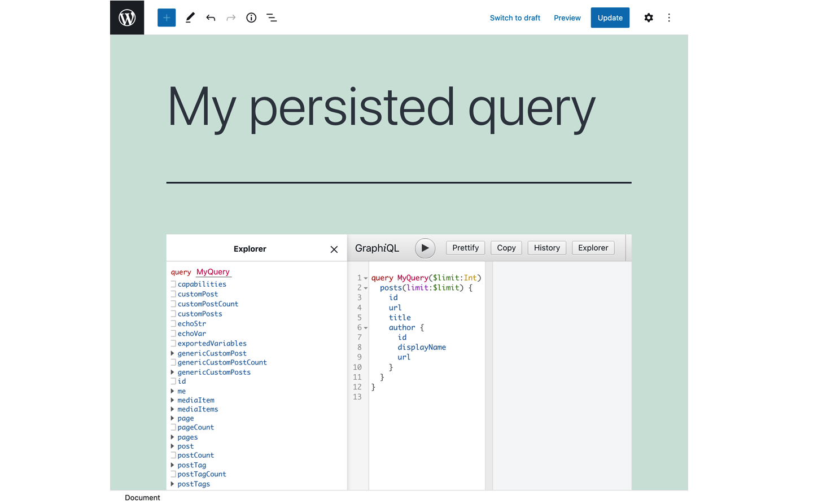
Task: Check the echoStr field checkbox
Action: pos(173,323)
